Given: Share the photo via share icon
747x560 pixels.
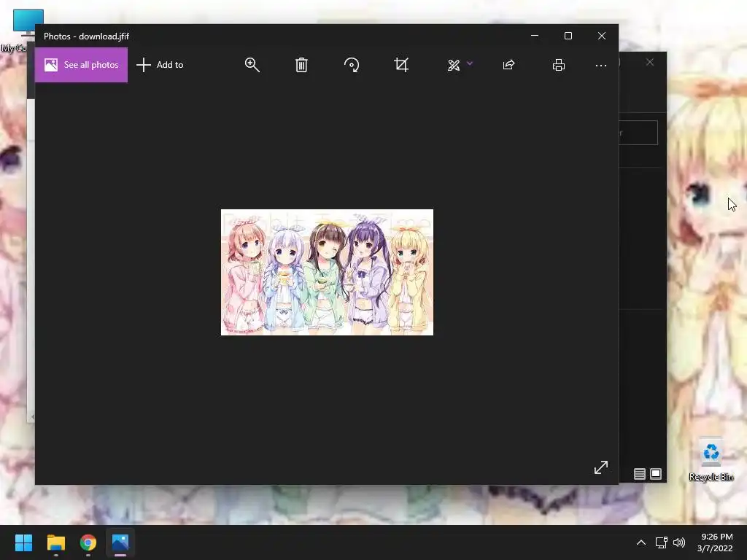Looking at the screenshot, I should 508,65.
